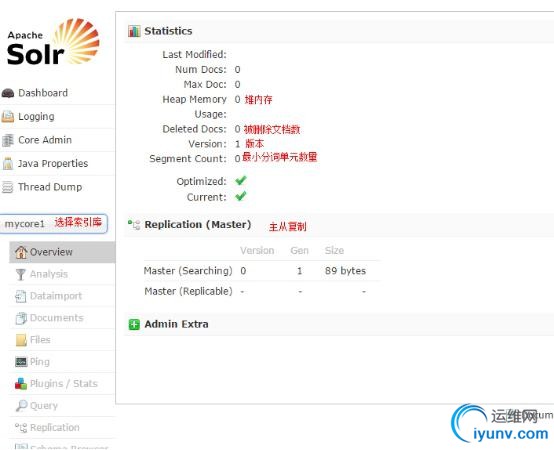The image size is (554, 450).
Task: Click the Ping terminal icon
Action: click(21, 362)
